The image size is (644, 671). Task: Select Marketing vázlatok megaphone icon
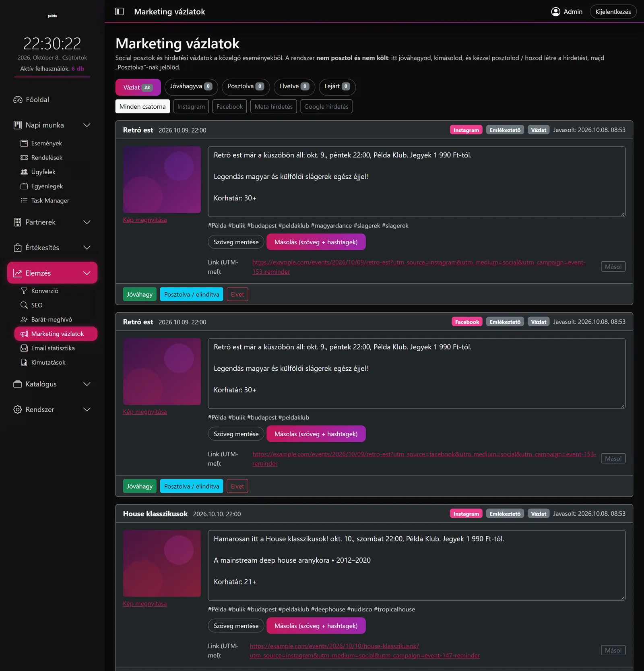[x=24, y=334]
